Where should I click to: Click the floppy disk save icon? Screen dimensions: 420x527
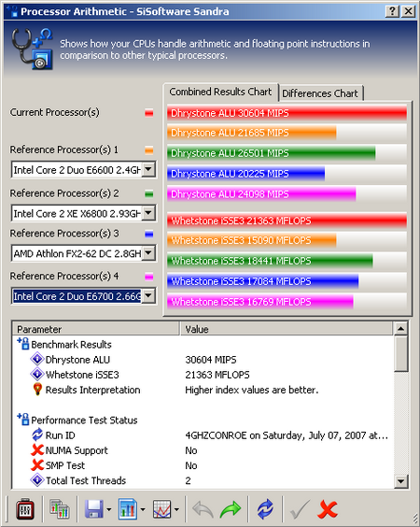[x=93, y=509]
